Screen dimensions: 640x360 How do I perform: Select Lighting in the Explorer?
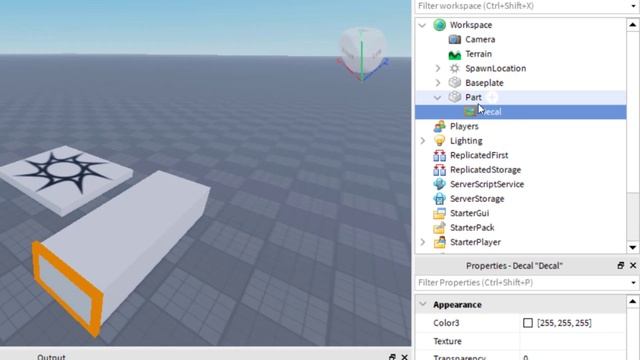tap(466, 141)
